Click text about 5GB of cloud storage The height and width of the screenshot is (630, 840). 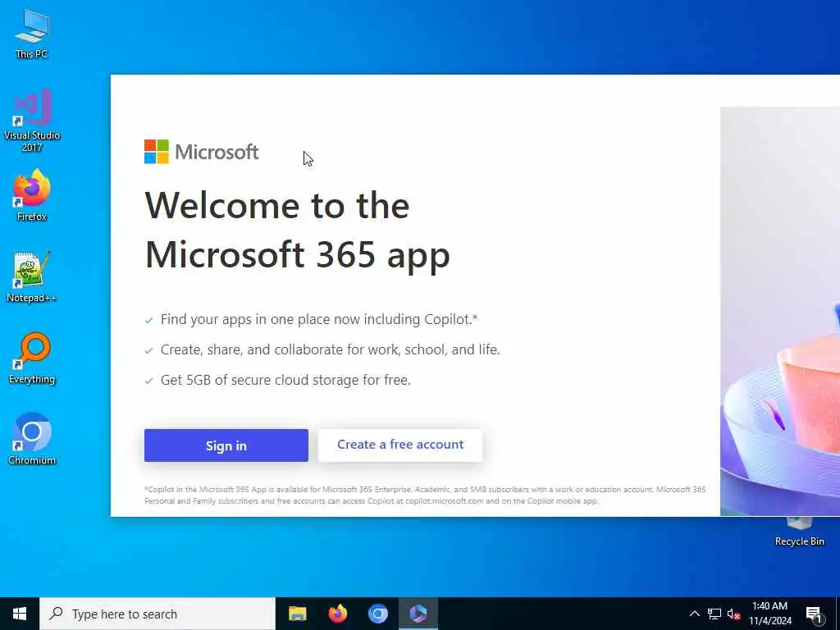[285, 380]
